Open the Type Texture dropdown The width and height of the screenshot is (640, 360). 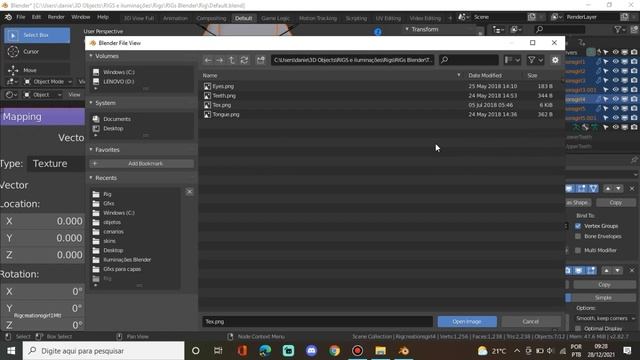[56, 164]
